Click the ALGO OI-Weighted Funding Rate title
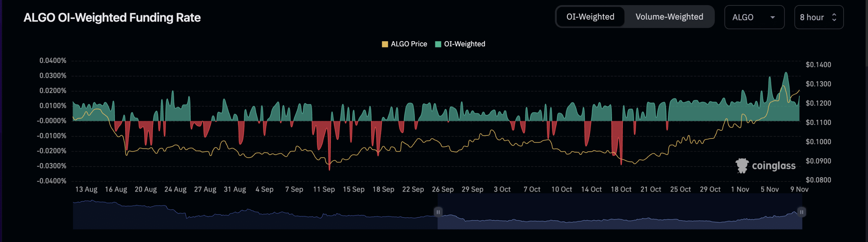Image resolution: width=868 pixels, height=242 pixels. pyautogui.click(x=112, y=18)
